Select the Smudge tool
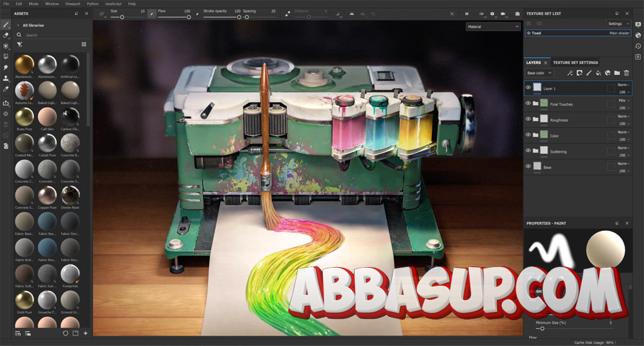The width and height of the screenshot is (644, 346). click(6, 67)
